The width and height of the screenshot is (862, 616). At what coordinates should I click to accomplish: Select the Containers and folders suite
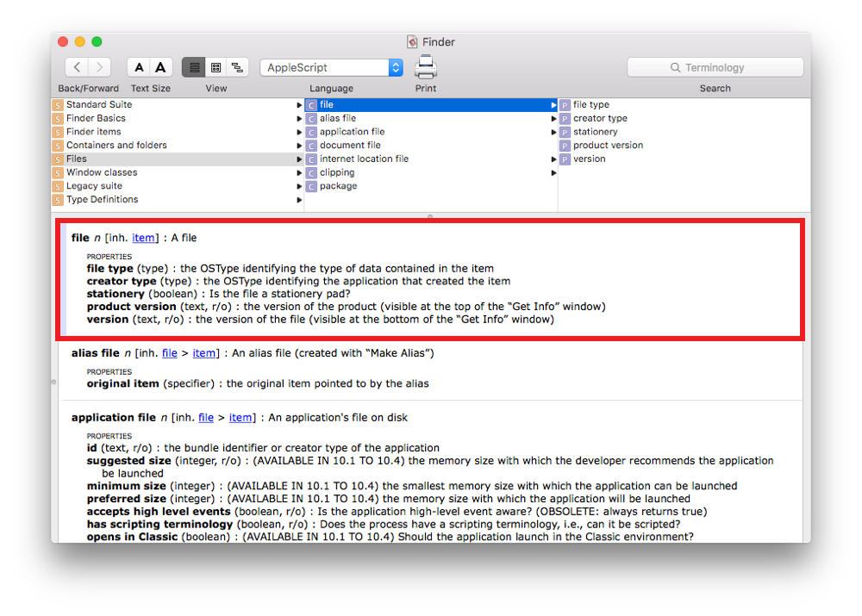coord(178,145)
